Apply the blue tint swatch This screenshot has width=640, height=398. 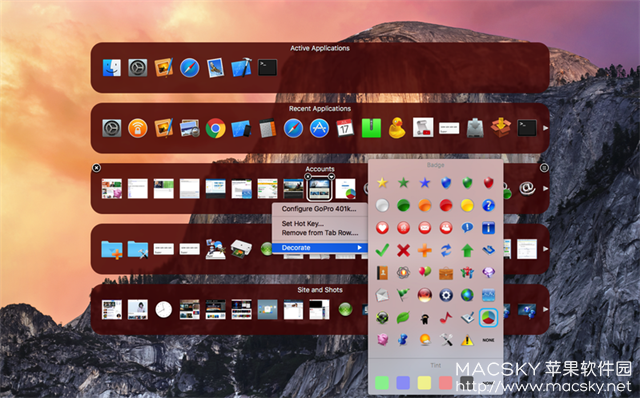403,383
